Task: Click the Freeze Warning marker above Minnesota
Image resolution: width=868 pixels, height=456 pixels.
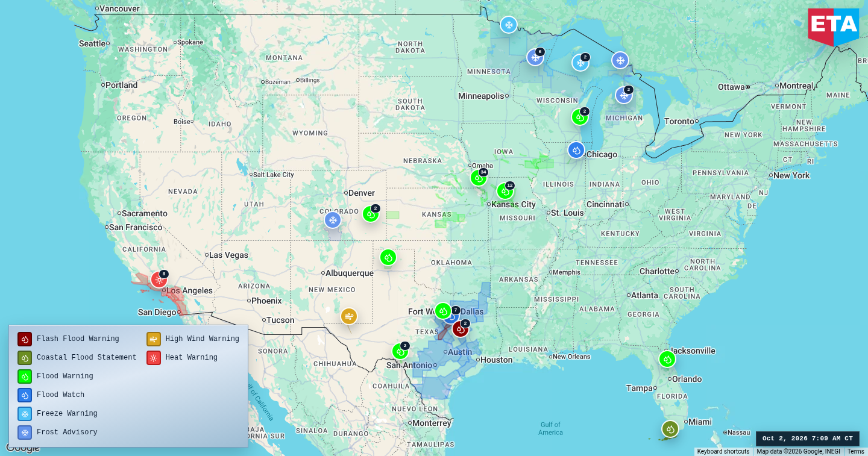Action: coord(509,25)
